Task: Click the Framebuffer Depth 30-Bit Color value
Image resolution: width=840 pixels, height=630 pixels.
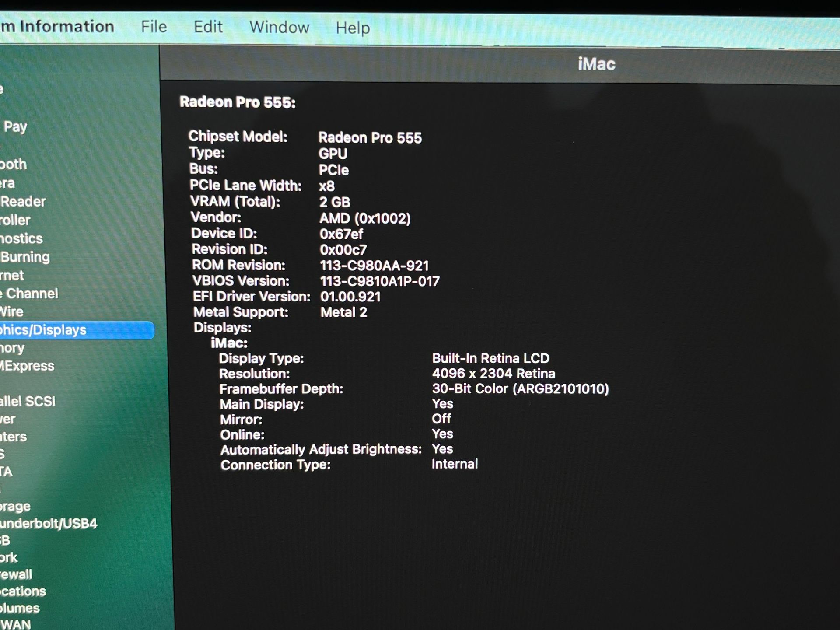Action: 520,389
